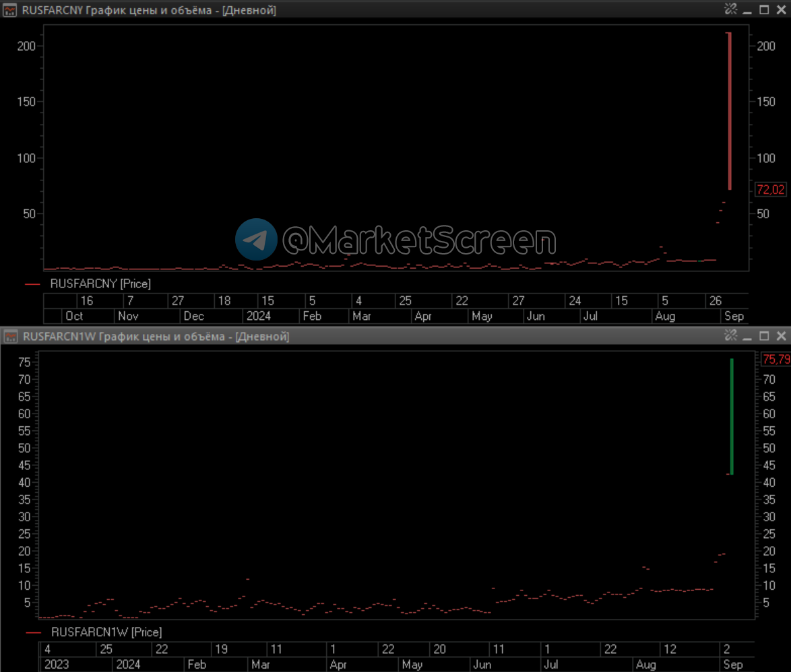Click the red 75,79 current price label
Viewport: 791px width, 672px height.
(x=776, y=360)
